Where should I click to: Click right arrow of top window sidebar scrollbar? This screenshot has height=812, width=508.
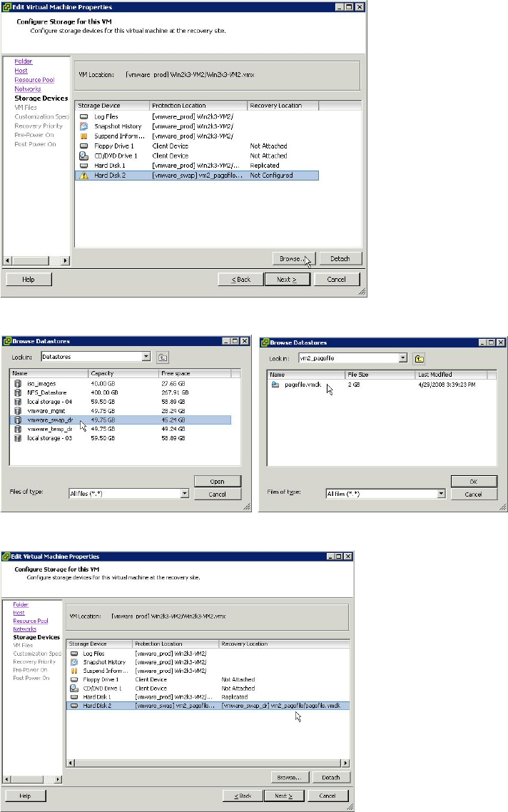click(x=65, y=260)
